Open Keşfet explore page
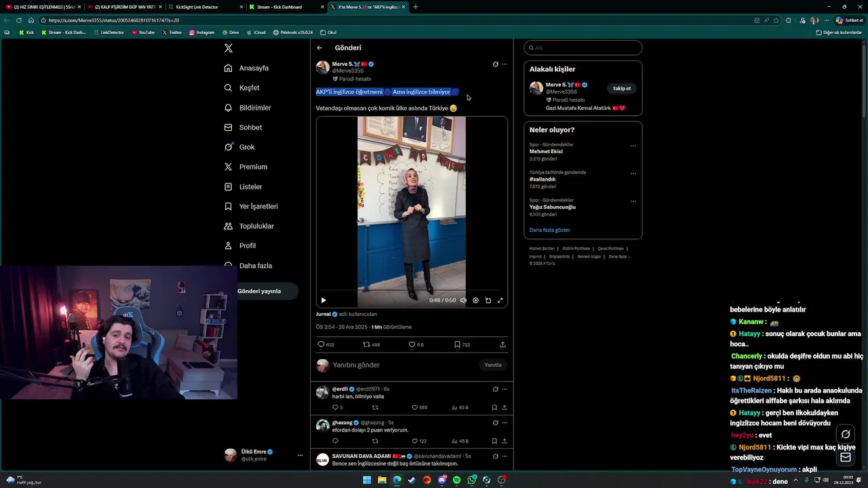Image resolution: width=868 pixels, height=488 pixels. [242, 87]
